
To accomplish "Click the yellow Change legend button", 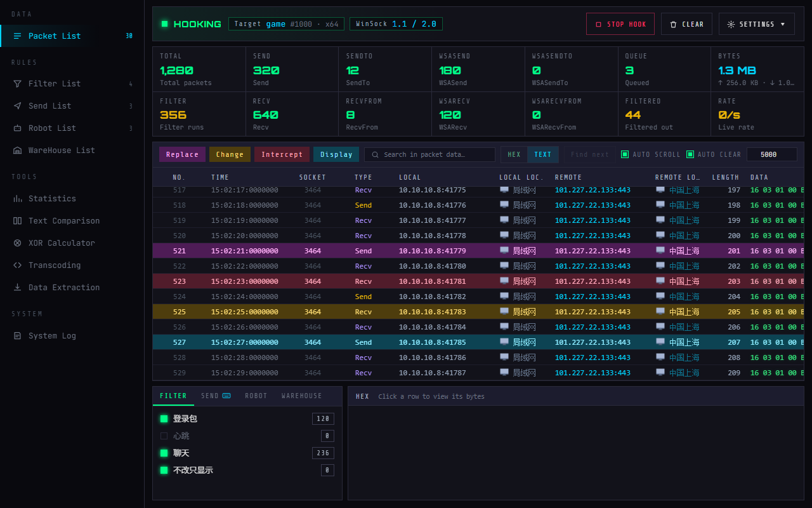I will tap(230, 154).
